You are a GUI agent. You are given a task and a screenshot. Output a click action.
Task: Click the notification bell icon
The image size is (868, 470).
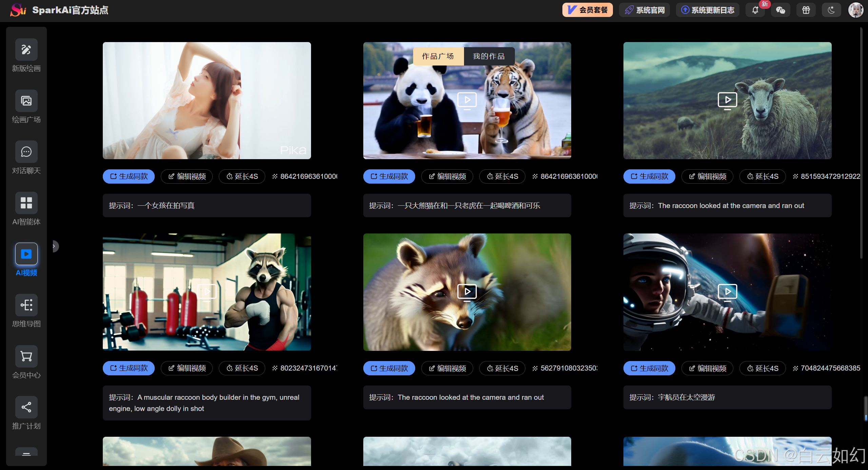(755, 10)
